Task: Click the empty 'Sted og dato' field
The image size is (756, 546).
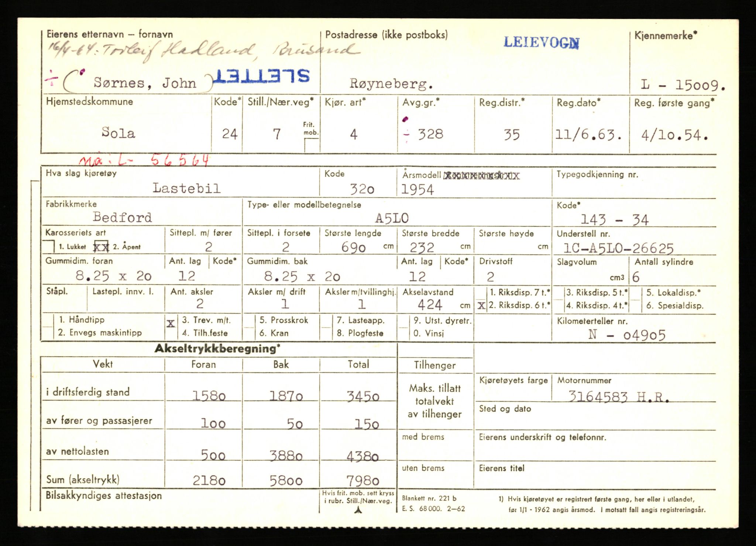Action: coord(595,416)
